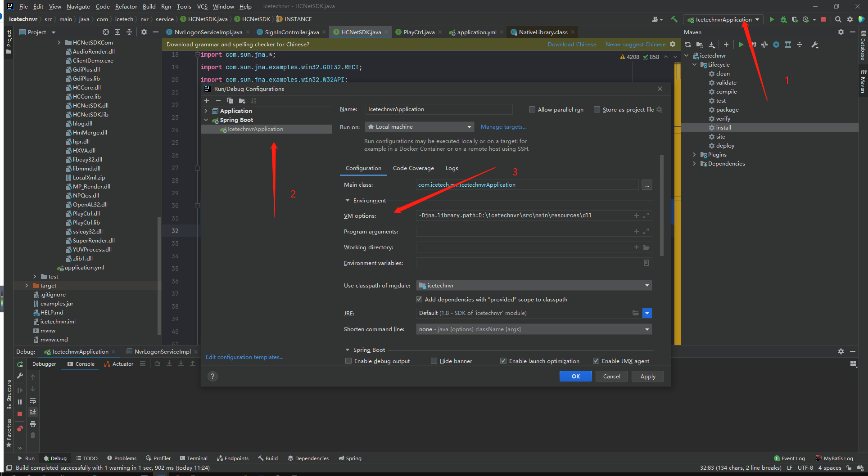Switch to the Code Coverage tab

click(x=413, y=168)
